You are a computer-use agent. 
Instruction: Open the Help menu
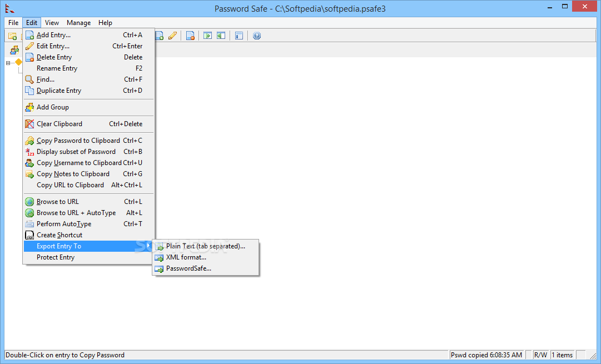[x=105, y=23]
